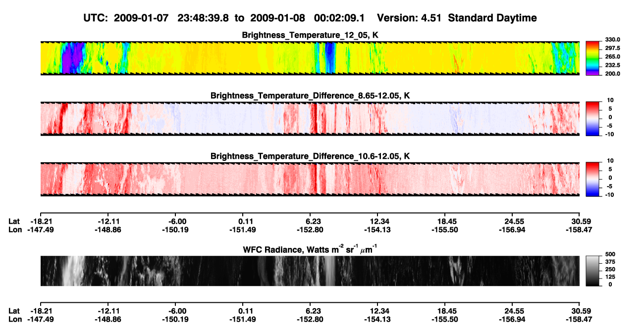
Task: Click the 10.6-12.05 difference red-blue color bar
Action: coord(592,178)
